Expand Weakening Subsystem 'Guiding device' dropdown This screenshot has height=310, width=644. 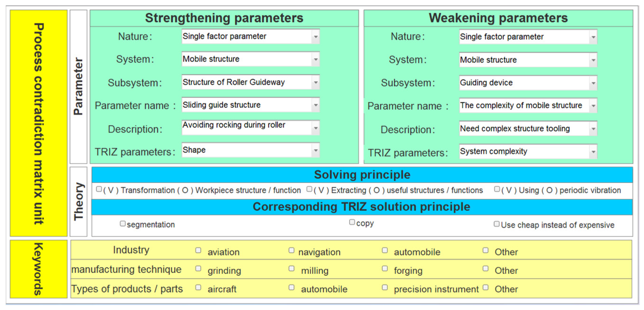(593, 83)
